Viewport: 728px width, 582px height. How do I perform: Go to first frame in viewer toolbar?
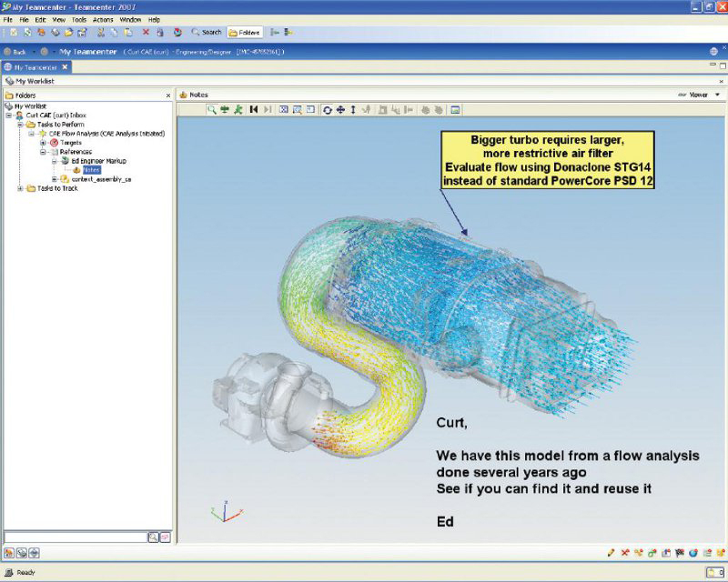tap(254, 109)
